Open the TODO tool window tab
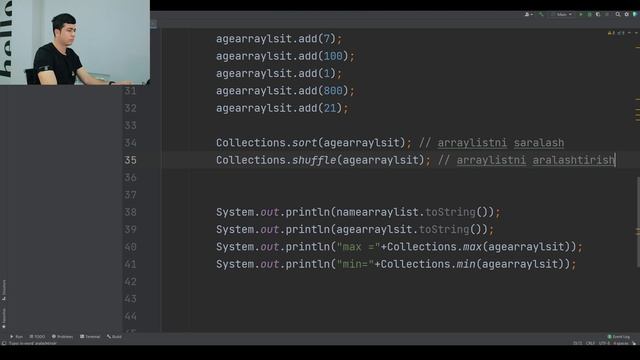 (37, 337)
